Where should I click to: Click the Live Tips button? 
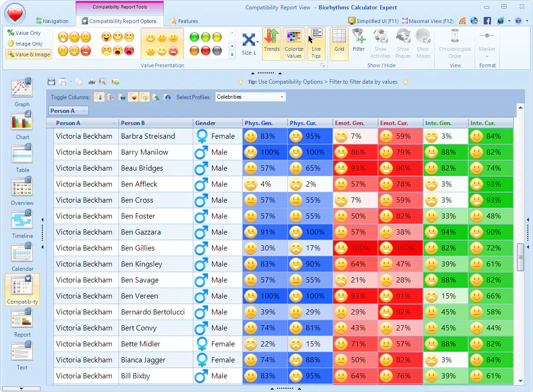[316, 44]
